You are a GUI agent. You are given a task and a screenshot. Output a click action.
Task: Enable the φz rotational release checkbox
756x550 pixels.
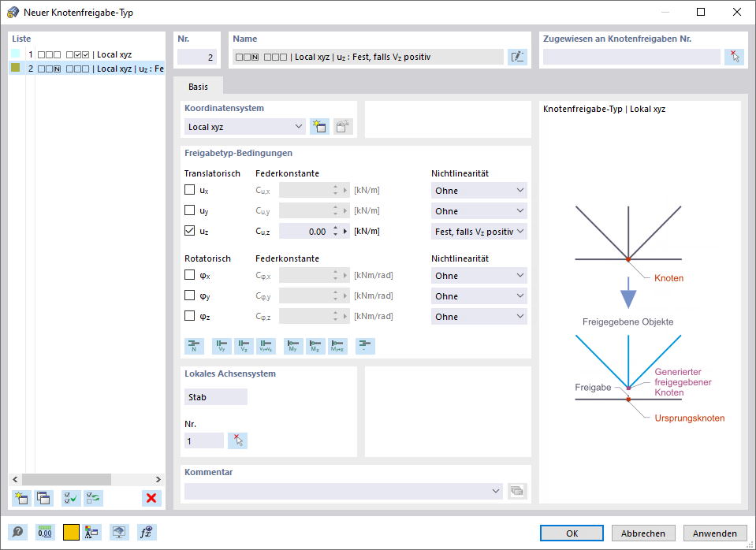(189, 316)
